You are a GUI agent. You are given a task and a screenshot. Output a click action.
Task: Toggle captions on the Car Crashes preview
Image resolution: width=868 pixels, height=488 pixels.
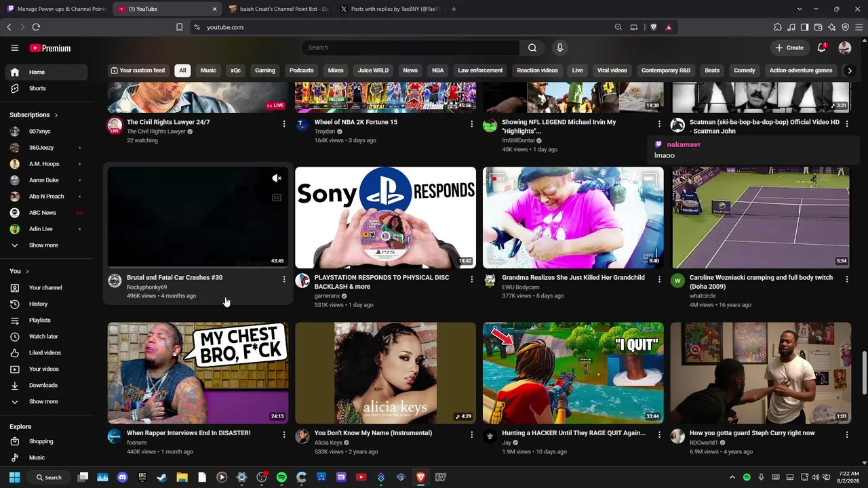pos(277,197)
